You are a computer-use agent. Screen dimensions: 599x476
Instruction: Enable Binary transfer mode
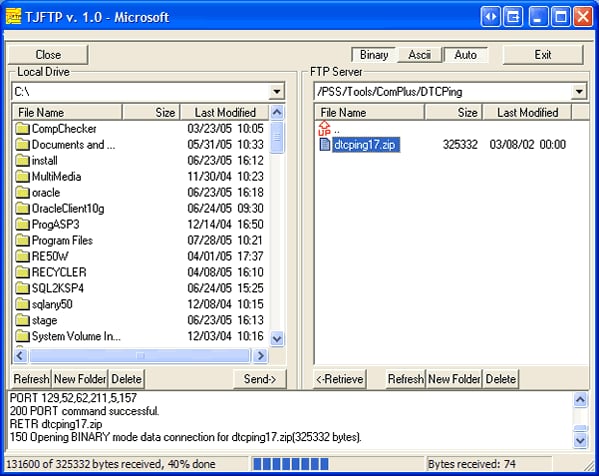(374, 55)
